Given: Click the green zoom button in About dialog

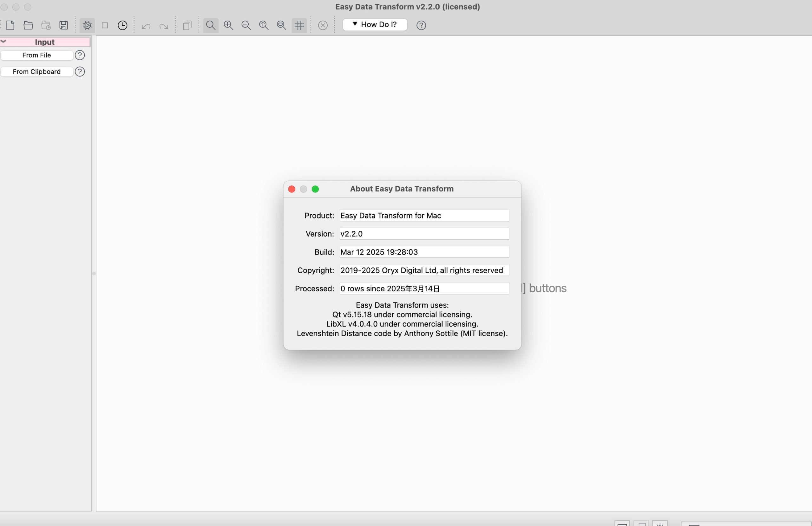Looking at the screenshot, I should (x=315, y=189).
